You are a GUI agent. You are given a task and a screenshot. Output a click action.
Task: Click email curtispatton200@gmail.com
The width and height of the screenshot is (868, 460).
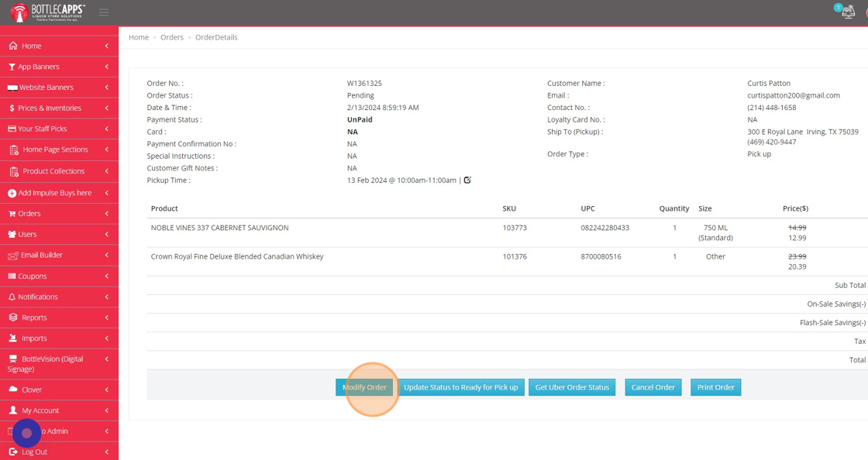[794, 95]
